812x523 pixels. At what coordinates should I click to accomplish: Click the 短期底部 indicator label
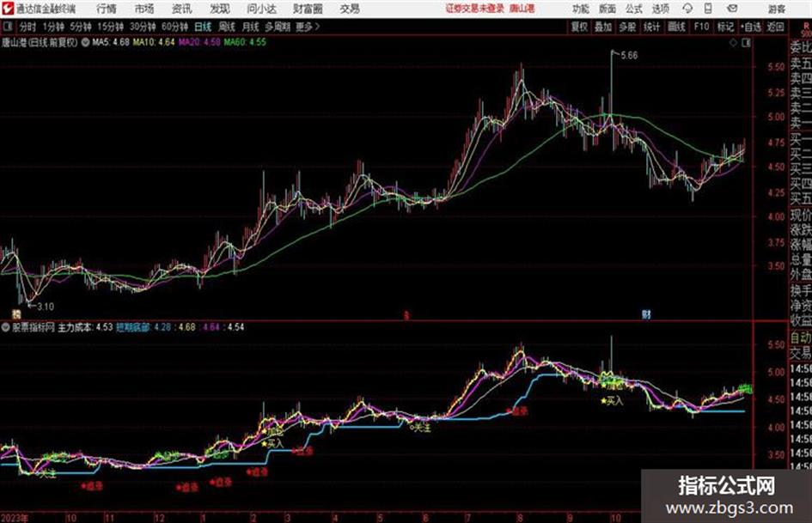click(x=133, y=327)
